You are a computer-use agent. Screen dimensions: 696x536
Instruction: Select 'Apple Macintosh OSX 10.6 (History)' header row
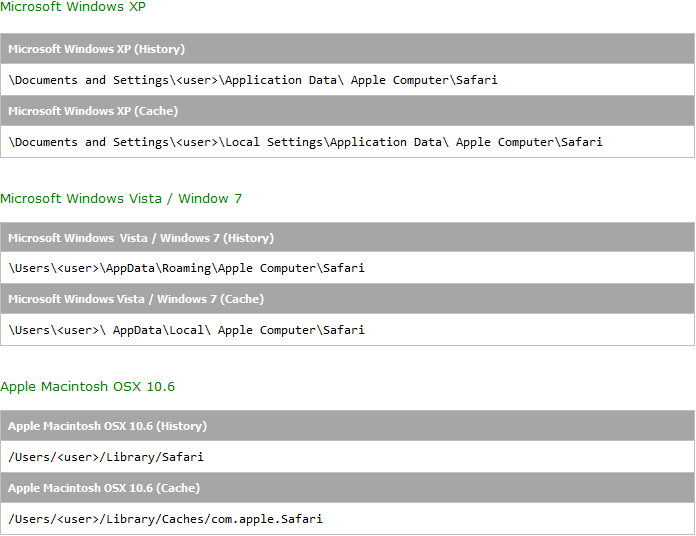(348, 426)
